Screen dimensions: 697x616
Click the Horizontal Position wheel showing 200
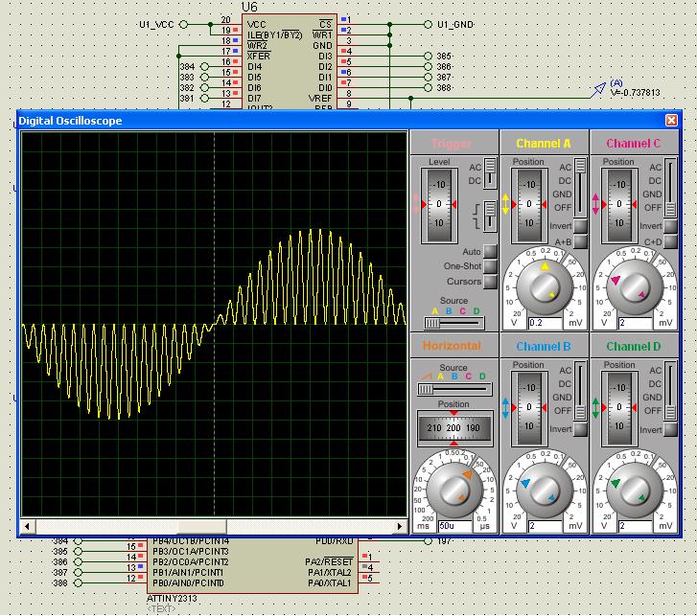453,428
